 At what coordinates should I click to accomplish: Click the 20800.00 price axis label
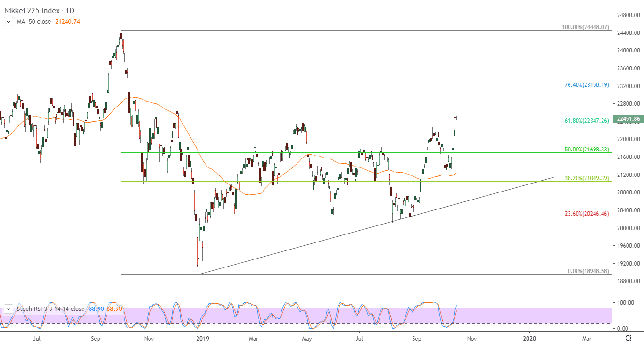[x=628, y=192]
